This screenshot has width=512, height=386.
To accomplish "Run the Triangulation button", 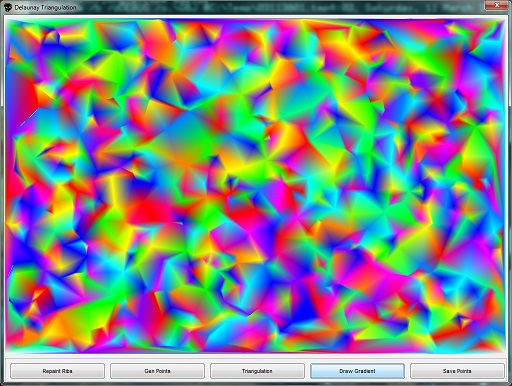I will (257, 371).
